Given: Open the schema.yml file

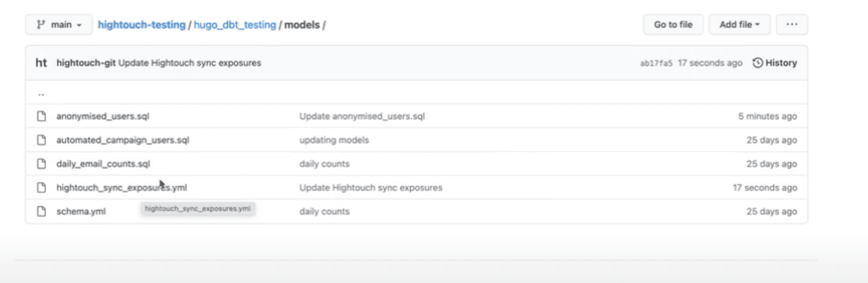Looking at the screenshot, I should point(81,211).
